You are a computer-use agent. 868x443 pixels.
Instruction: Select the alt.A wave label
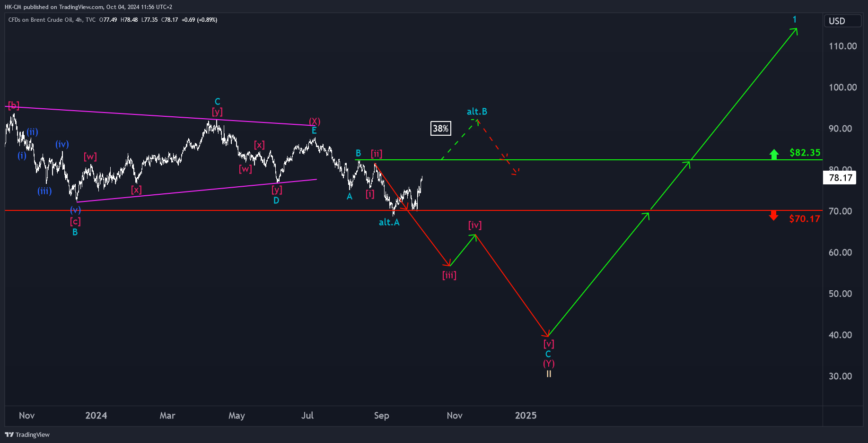(x=389, y=222)
